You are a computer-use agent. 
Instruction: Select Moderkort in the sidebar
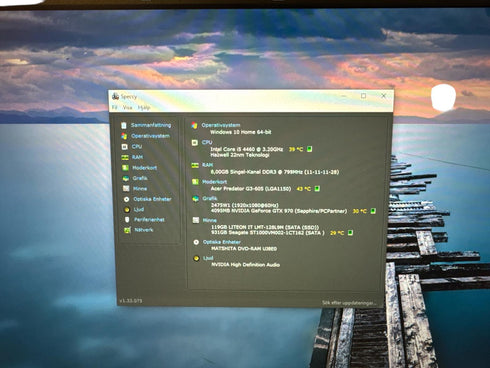click(x=145, y=168)
